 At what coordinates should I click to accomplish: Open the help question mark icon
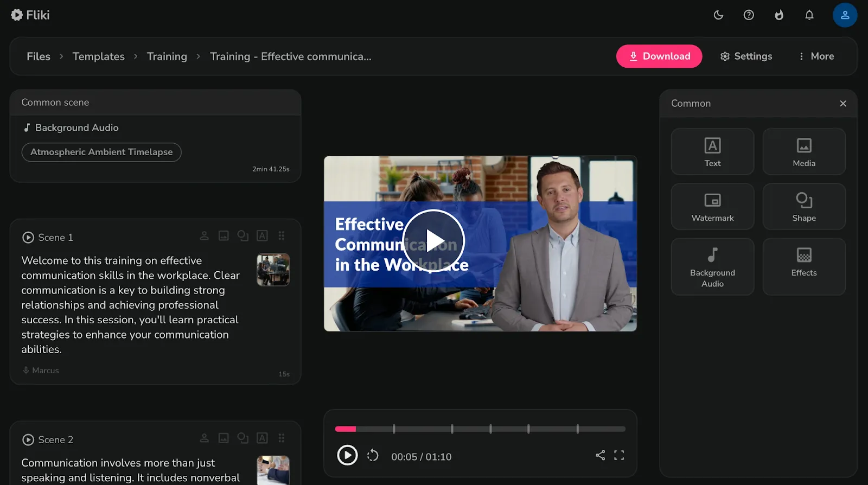749,15
